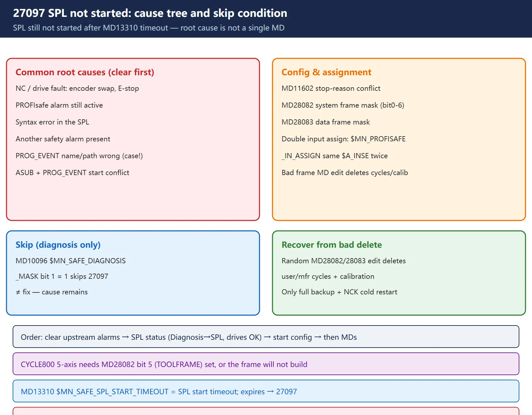
Task: Click 'Common root causes (clear first)' heading
Action: point(85,72)
